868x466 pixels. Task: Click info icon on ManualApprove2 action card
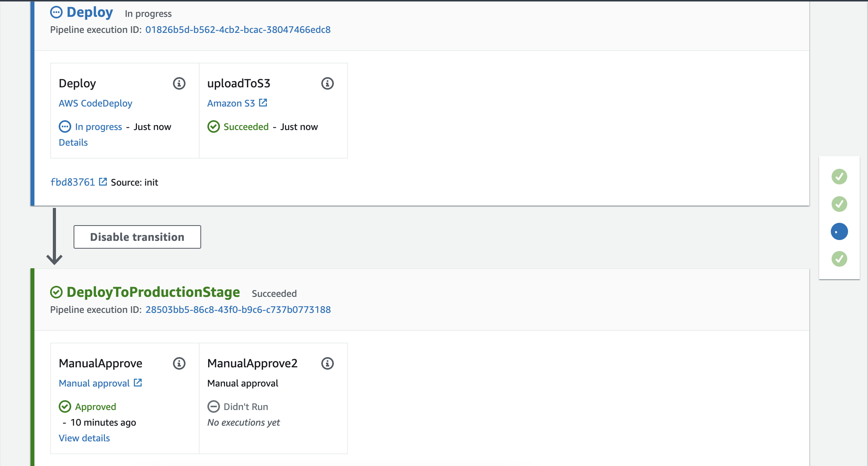point(328,363)
